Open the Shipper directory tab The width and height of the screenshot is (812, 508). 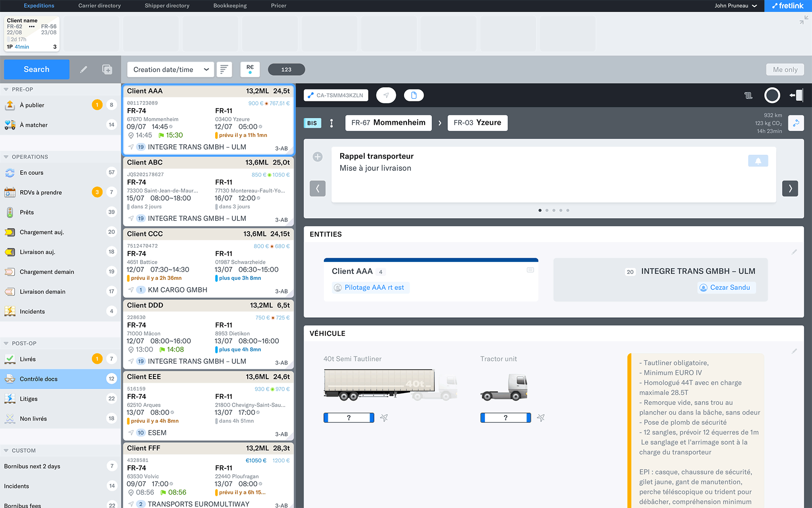click(167, 6)
